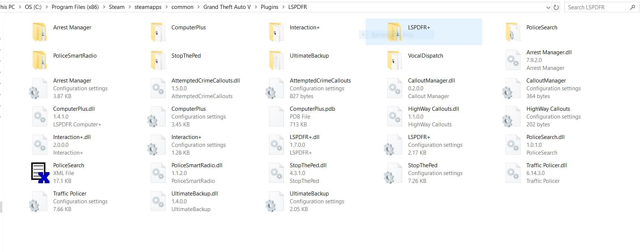Open the VocalDispatch folder icon
Screen dimensions: 644x252
tap(394, 60)
